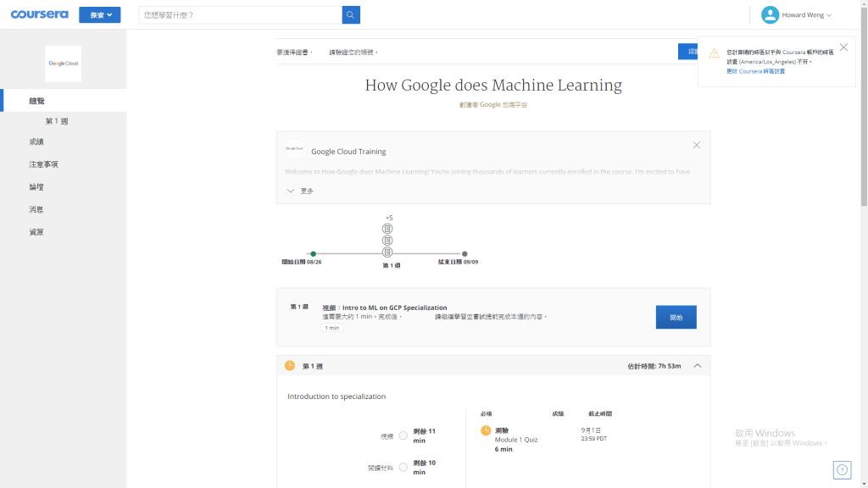
Task: Click the +5 more items label
Action: [389, 218]
